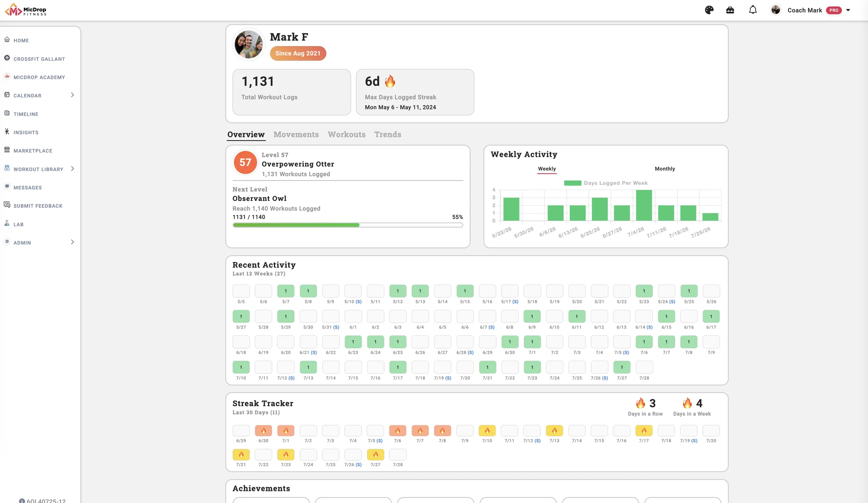Click the Timeline sidebar icon
The width and height of the screenshot is (868, 503).
(x=7, y=113)
